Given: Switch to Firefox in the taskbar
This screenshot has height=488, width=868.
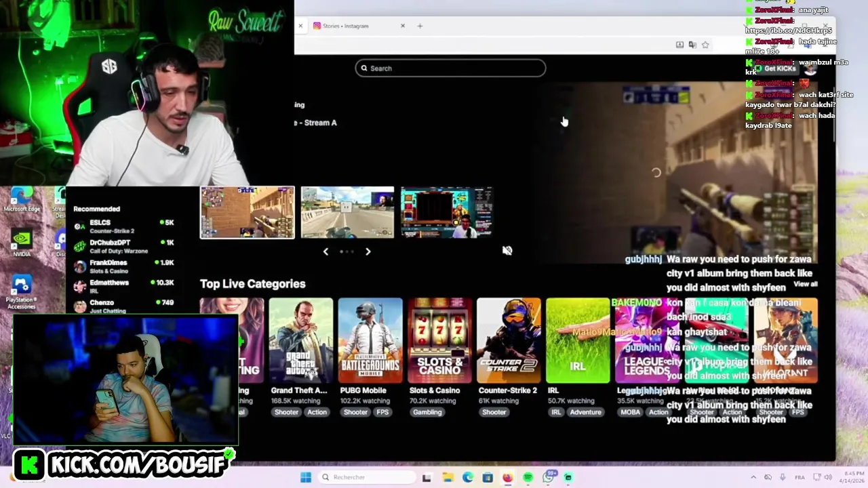Looking at the screenshot, I should tap(507, 478).
